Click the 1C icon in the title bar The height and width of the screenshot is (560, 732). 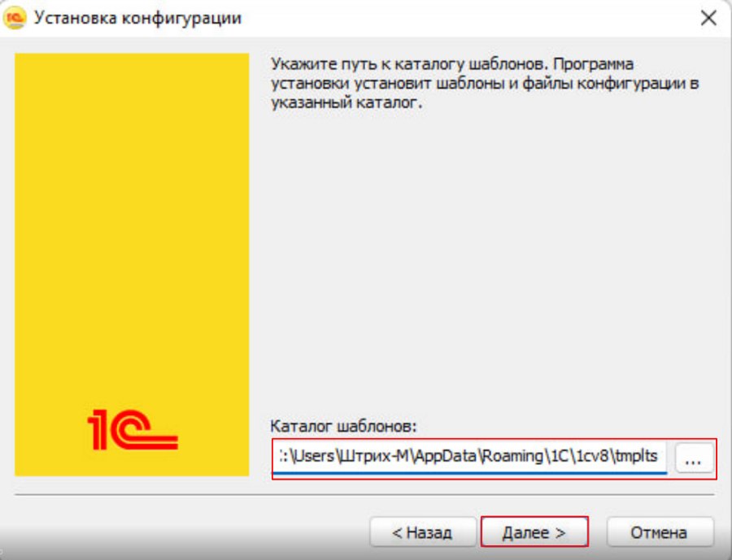pyautogui.click(x=15, y=18)
